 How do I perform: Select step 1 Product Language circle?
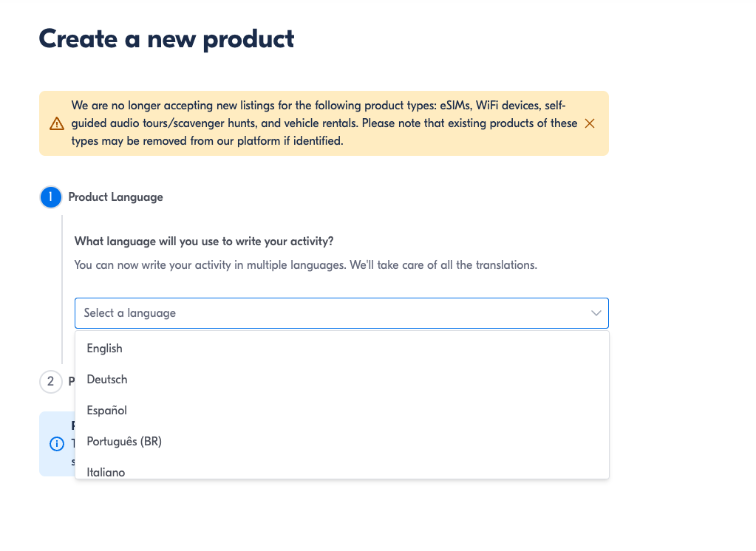point(51,197)
